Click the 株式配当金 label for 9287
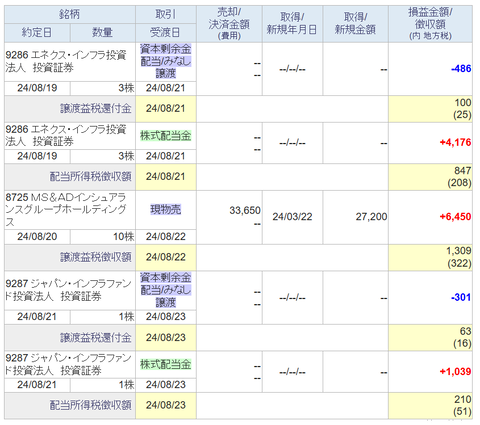This screenshot has width=480, height=425. (166, 364)
